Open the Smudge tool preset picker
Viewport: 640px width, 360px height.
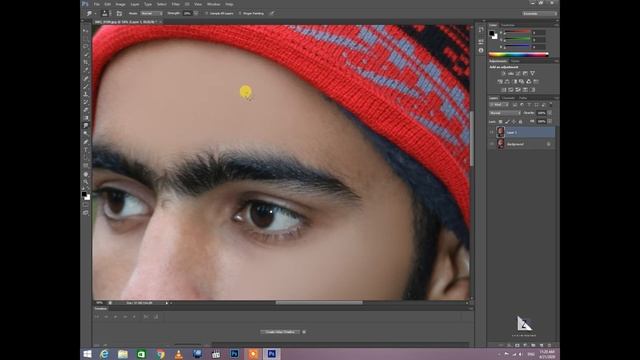pos(92,13)
